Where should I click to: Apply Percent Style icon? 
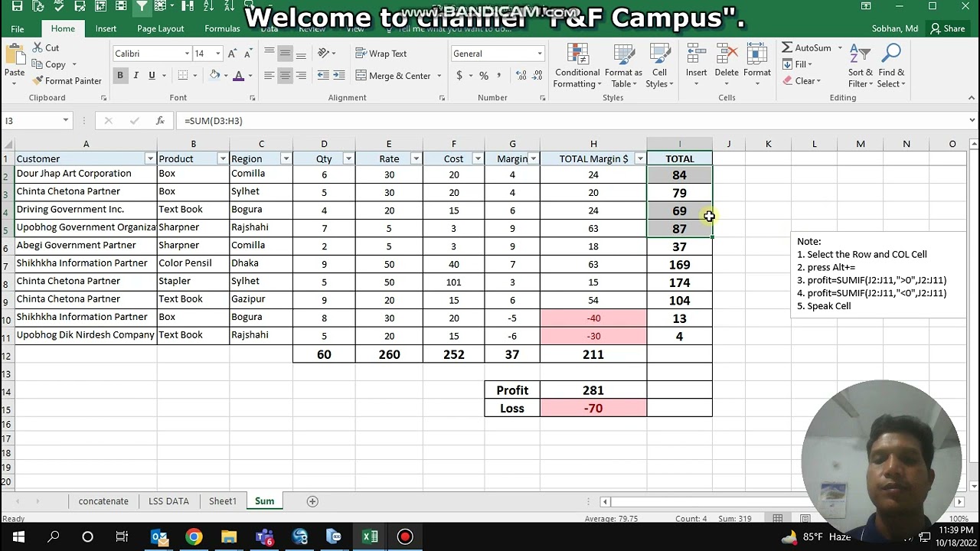tap(484, 75)
